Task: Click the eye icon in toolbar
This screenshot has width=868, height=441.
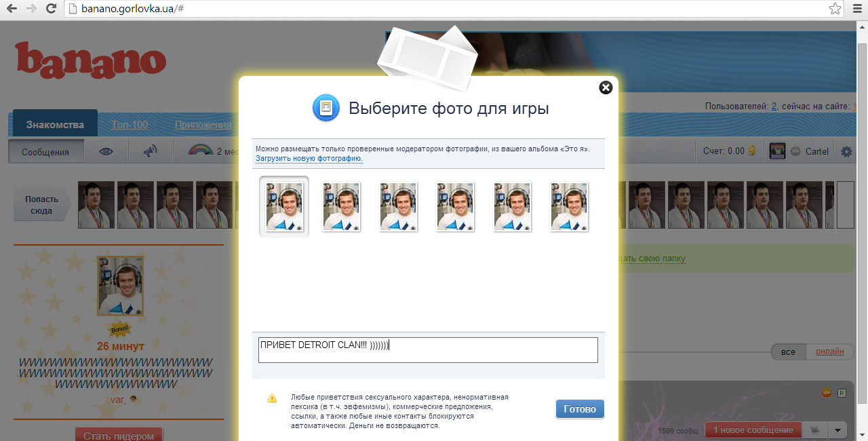Action: (x=106, y=151)
